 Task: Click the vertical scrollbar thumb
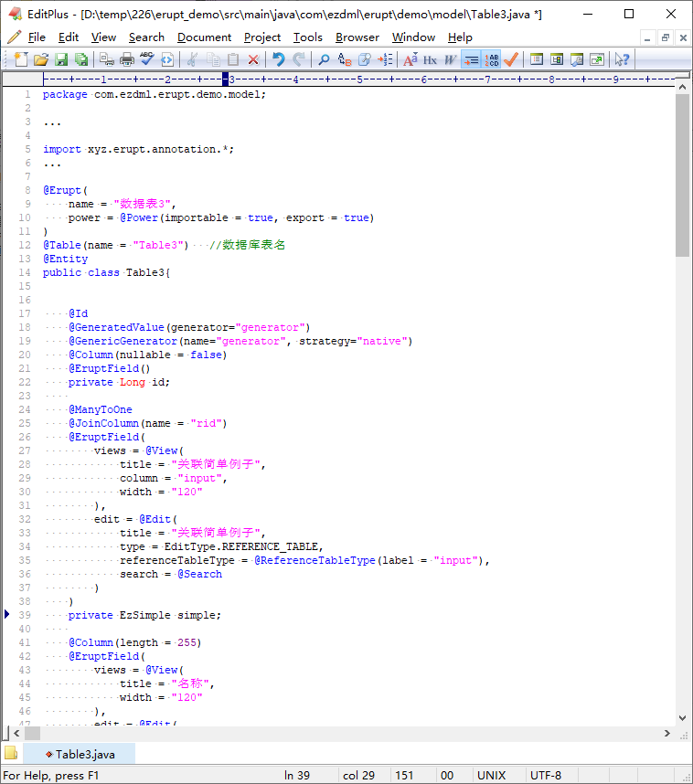point(683,175)
